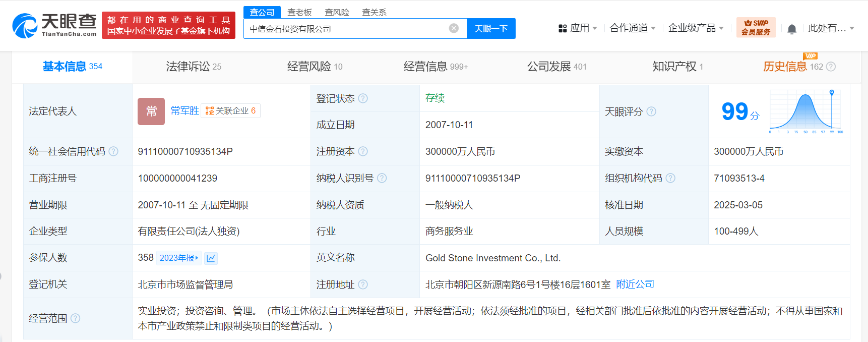Viewport: 868px width, 342px height.
Task: Expand the 应用 dropdown menu
Action: (x=578, y=28)
